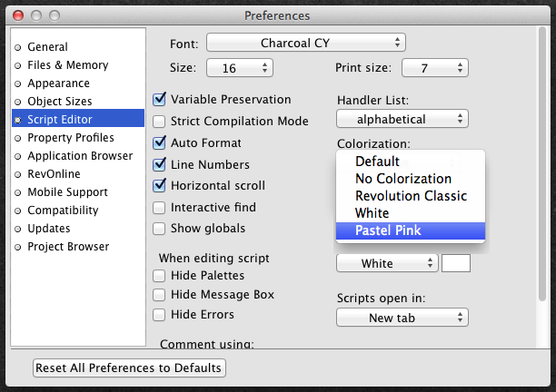556x392 pixels.
Task: Go to Appearance preferences
Action: [58, 83]
